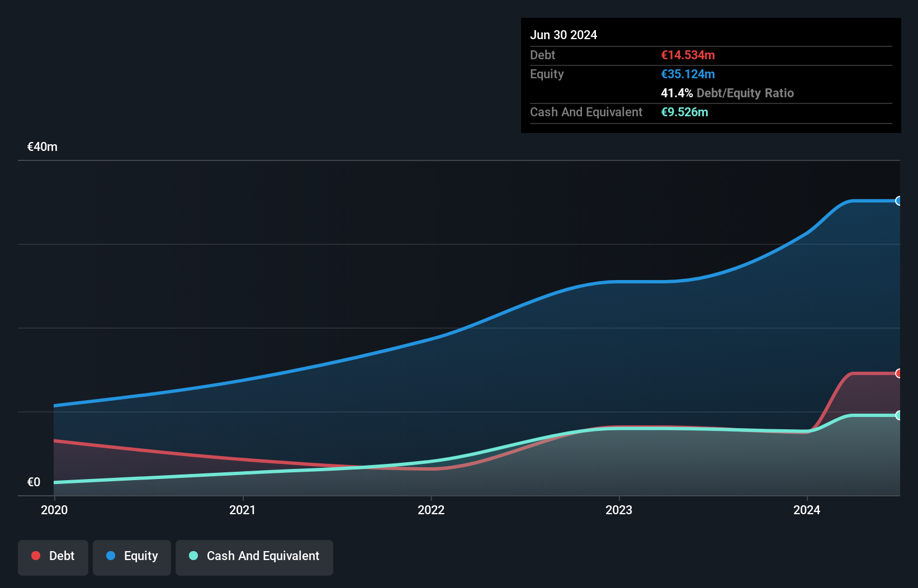The image size is (918, 588).
Task: Click the €0 y-axis label
Action: pyautogui.click(x=34, y=482)
